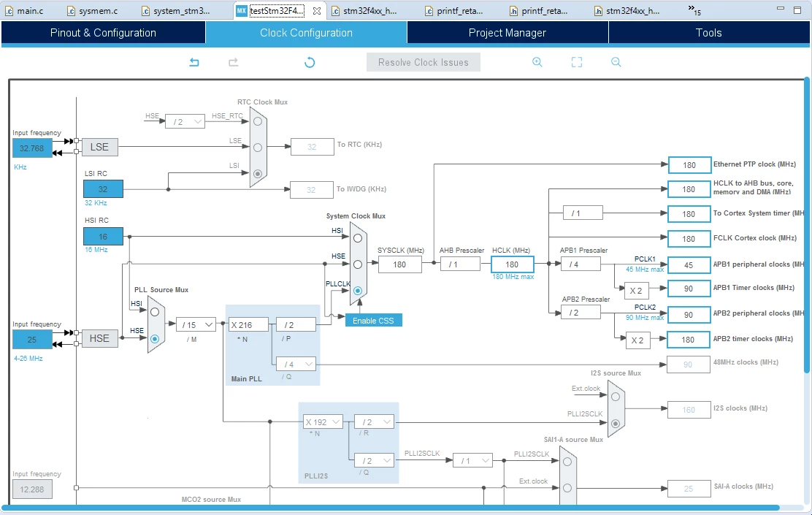Click the Resolve Clock Issues button
Image resolution: width=812 pixels, height=515 pixels.
point(423,62)
